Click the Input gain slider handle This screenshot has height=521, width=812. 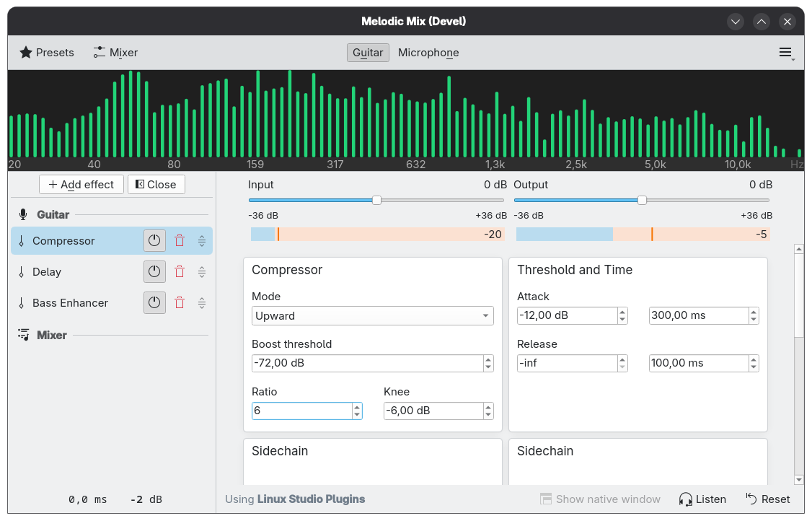point(376,200)
